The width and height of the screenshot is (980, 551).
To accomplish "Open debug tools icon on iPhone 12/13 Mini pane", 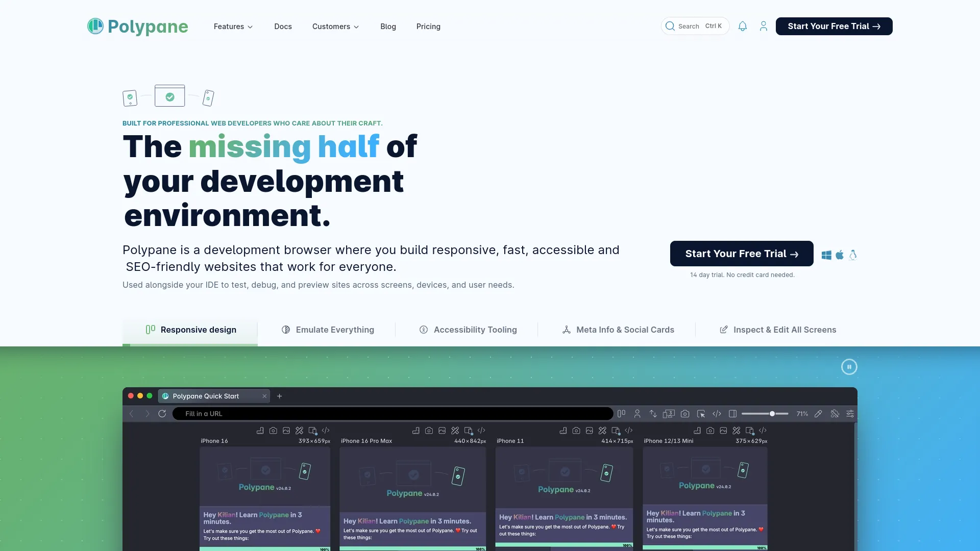I will click(x=736, y=431).
